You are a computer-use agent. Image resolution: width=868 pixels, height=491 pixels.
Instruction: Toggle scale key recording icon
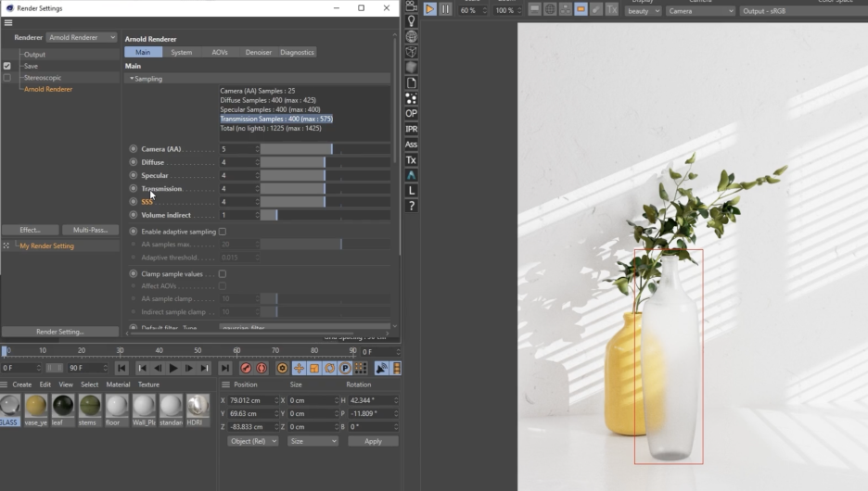[x=313, y=369]
